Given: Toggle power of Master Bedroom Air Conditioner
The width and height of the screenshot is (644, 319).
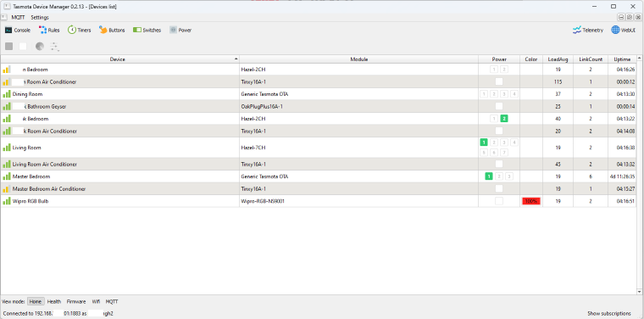Looking at the screenshot, I should pyautogui.click(x=499, y=188).
